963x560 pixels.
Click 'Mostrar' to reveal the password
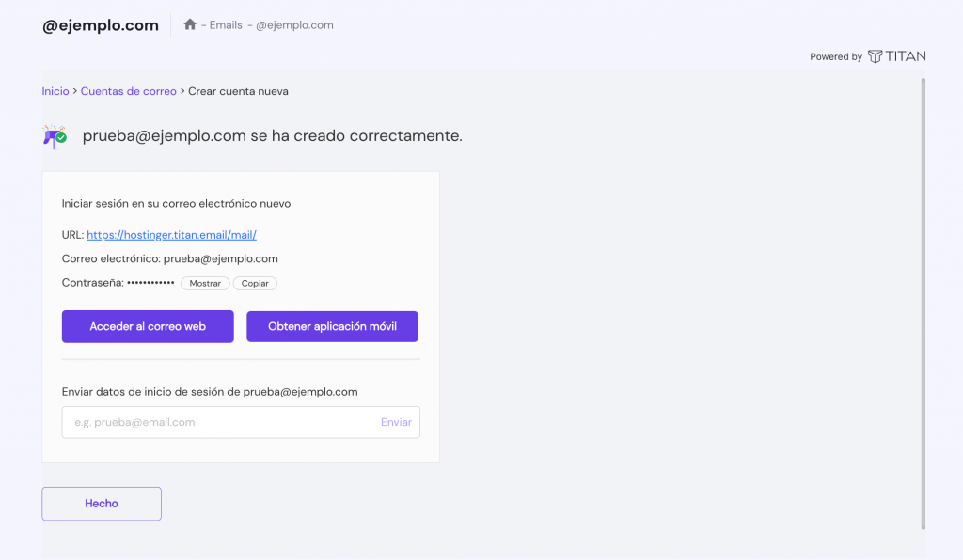(205, 283)
